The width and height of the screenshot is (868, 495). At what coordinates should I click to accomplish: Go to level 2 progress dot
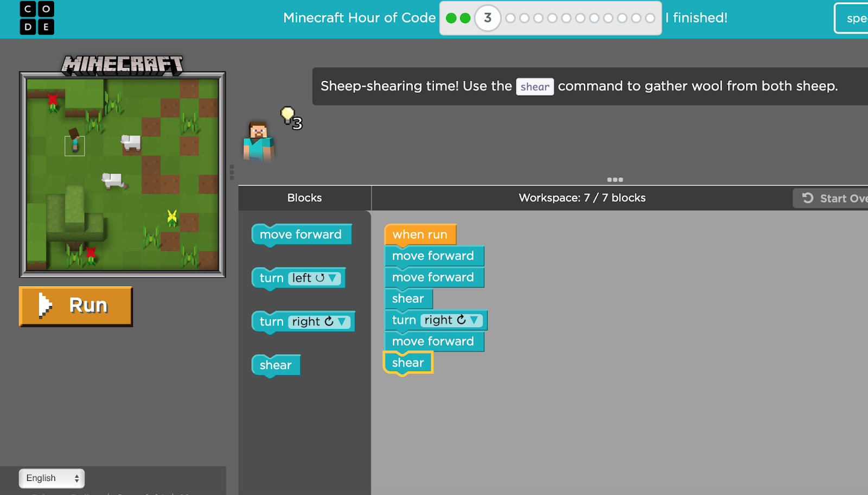click(465, 18)
